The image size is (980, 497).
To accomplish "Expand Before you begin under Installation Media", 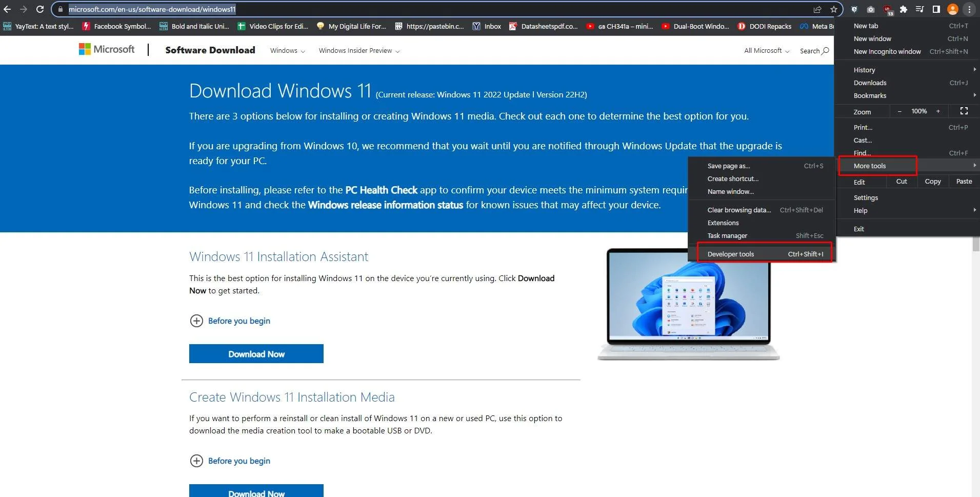I will [230, 461].
